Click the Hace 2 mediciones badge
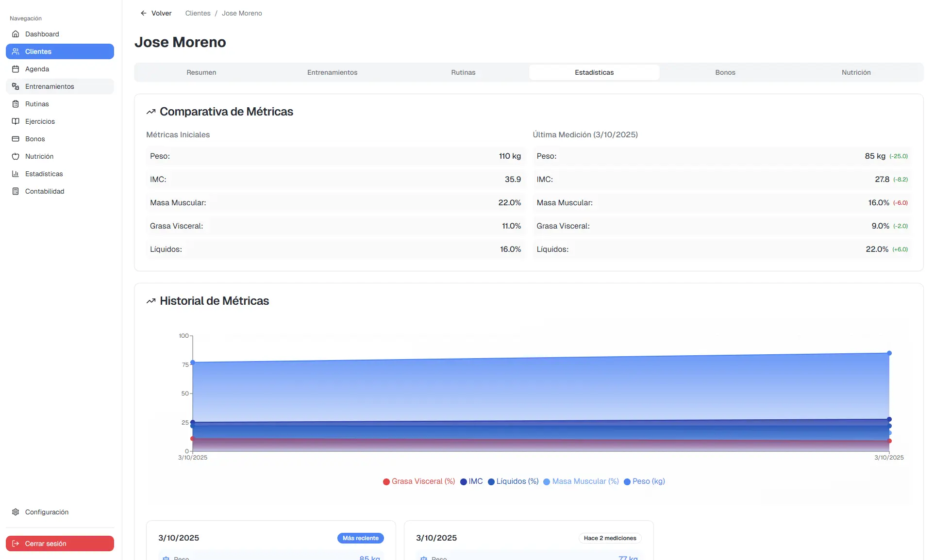Image resolution: width=934 pixels, height=560 pixels. [x=610, y=538]
